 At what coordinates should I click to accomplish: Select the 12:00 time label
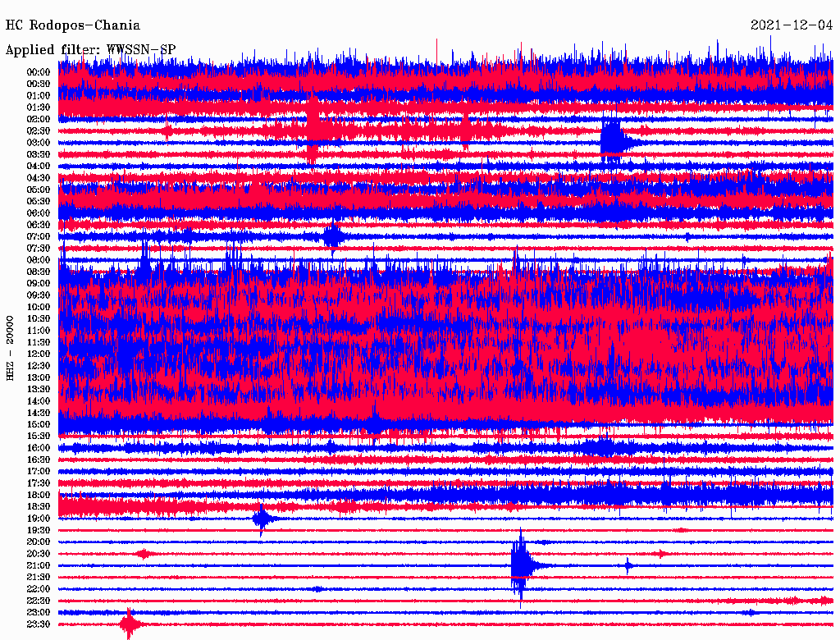tap(39, 354)
